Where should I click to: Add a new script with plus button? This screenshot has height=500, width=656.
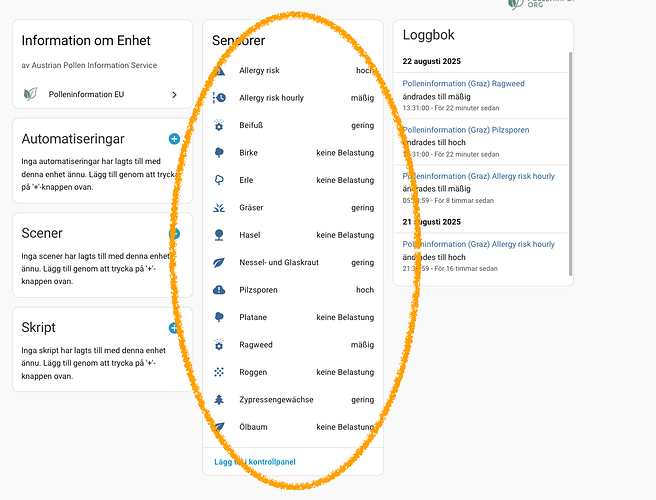[174, 327]
